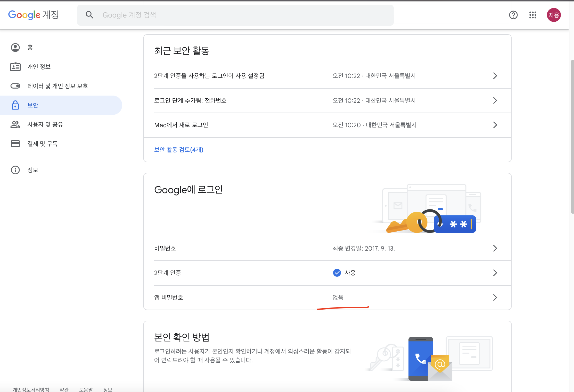The image size is (574, 392).
Task: Click the 정보 info circle icon
Action: [x=15, y=170]
